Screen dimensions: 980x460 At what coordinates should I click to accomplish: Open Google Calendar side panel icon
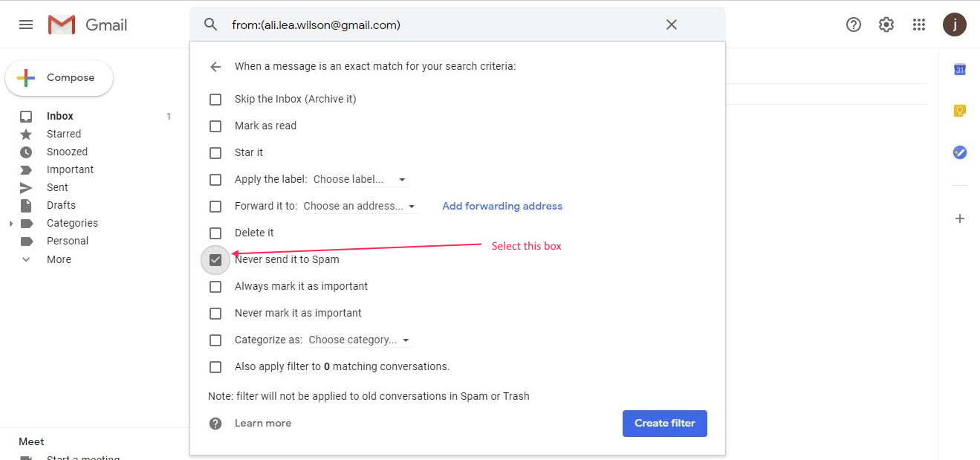[960, 69]
